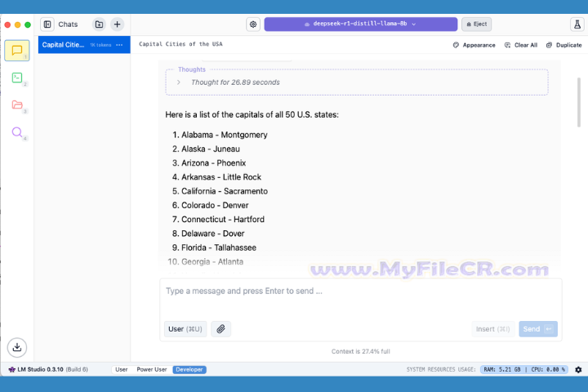Open the Developer terminal sidebar icon
The height and width of the screenshot is (392, 588).
pyautogui.click(x=17, y=78)
